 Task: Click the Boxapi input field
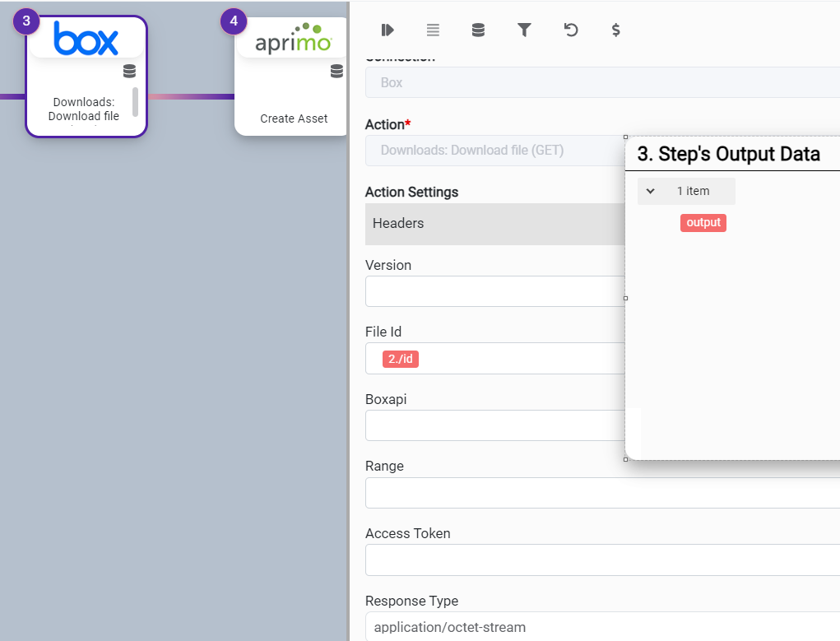click(x=494, y=425)
